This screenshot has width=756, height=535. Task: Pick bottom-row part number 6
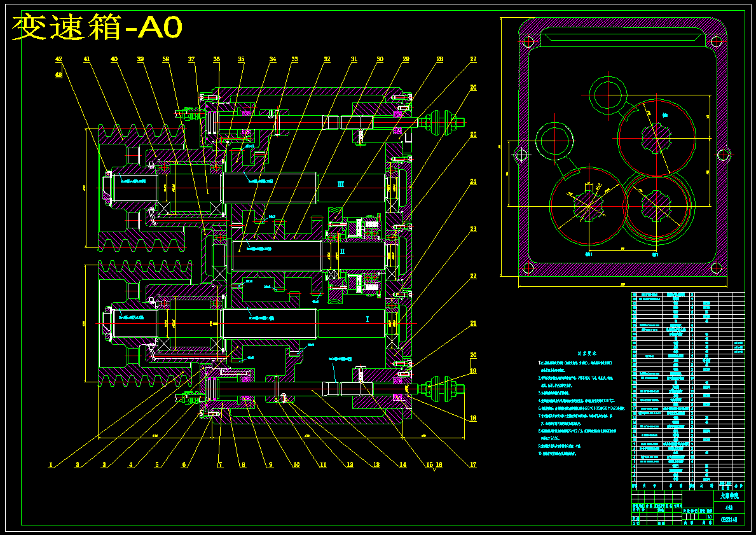pos(184,465)
